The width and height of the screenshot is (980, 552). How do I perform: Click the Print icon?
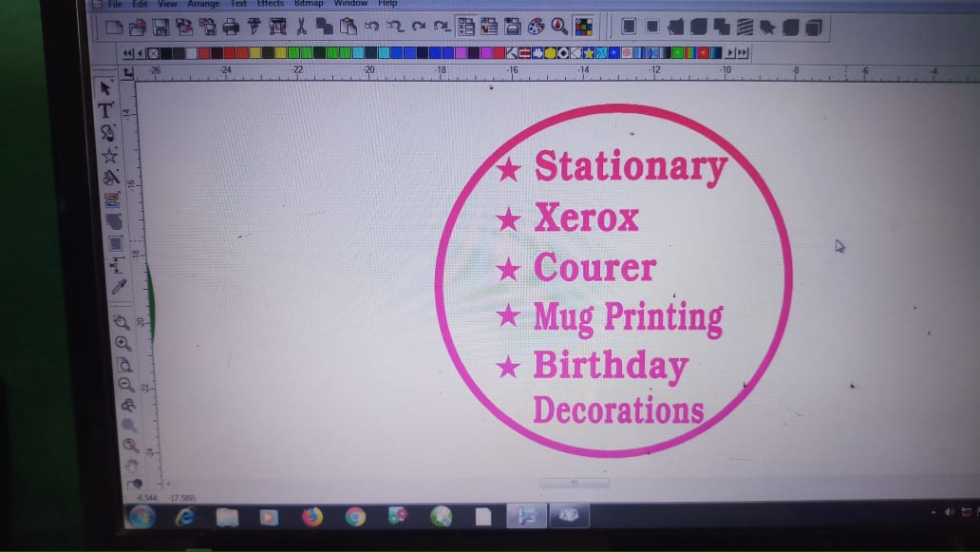point(232,27)
